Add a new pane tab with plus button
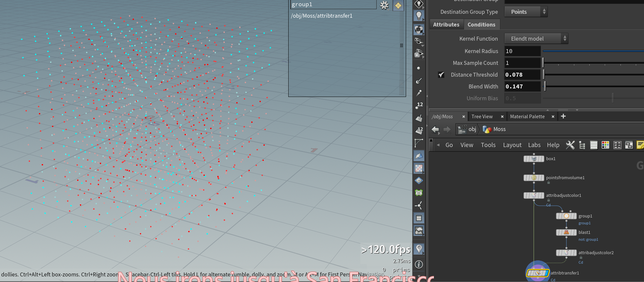 (x=563, y=116)
